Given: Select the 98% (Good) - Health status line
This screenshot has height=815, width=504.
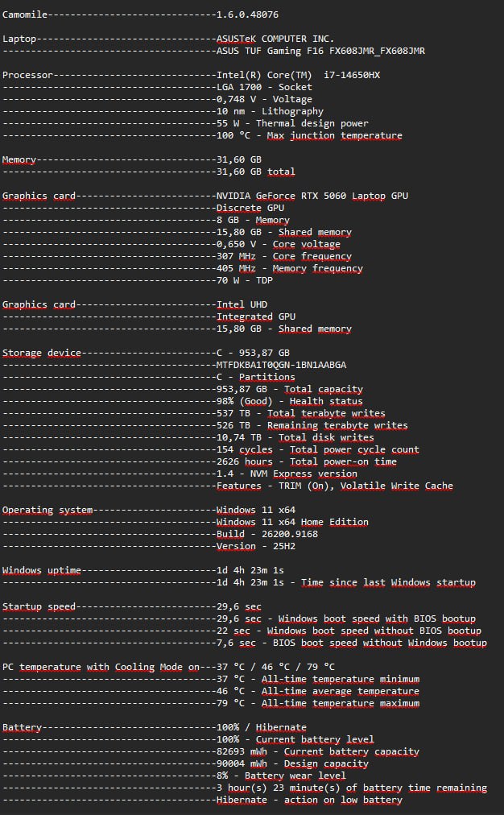Looking at the screenshot, I should point(290,401).
